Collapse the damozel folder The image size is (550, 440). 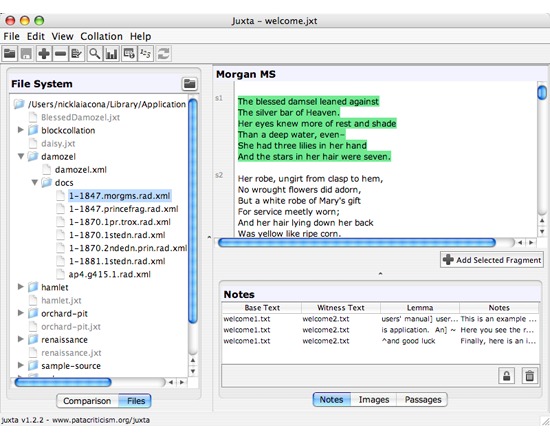point(21,156)
